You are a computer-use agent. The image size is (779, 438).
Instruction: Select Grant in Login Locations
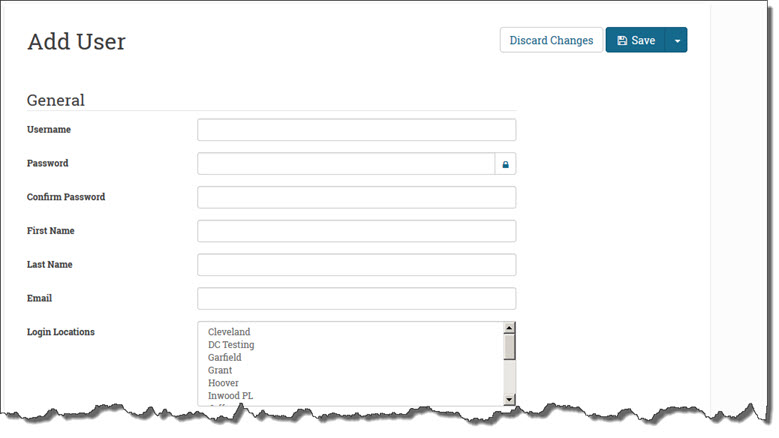click(220, 371)
